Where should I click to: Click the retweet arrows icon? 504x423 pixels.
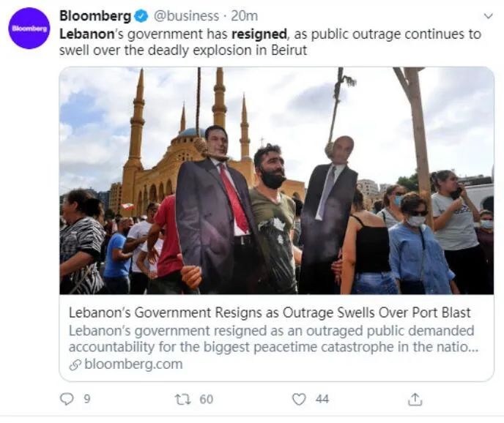[182, 400]
